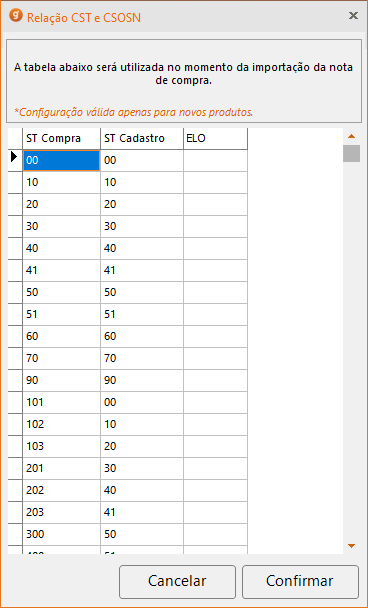Select ST Compra cell with value 203

[x=62, y=513]
